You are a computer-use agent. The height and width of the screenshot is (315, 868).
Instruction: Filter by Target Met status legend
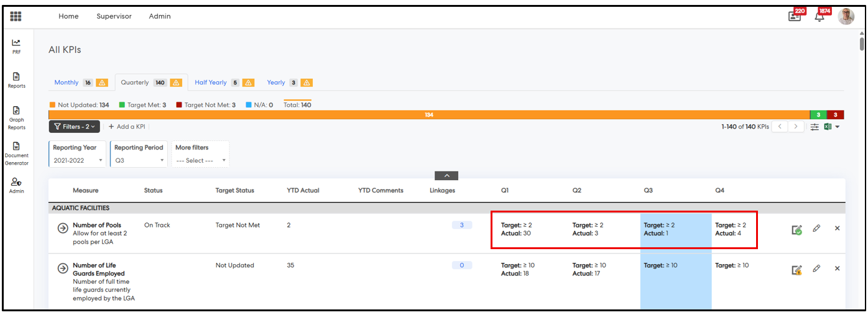(142, 105)
